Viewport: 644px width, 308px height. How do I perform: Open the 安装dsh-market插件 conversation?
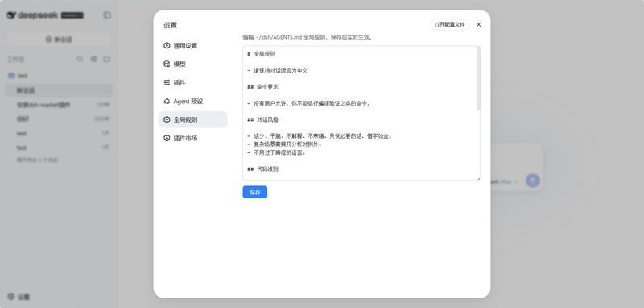click(59, 105)
